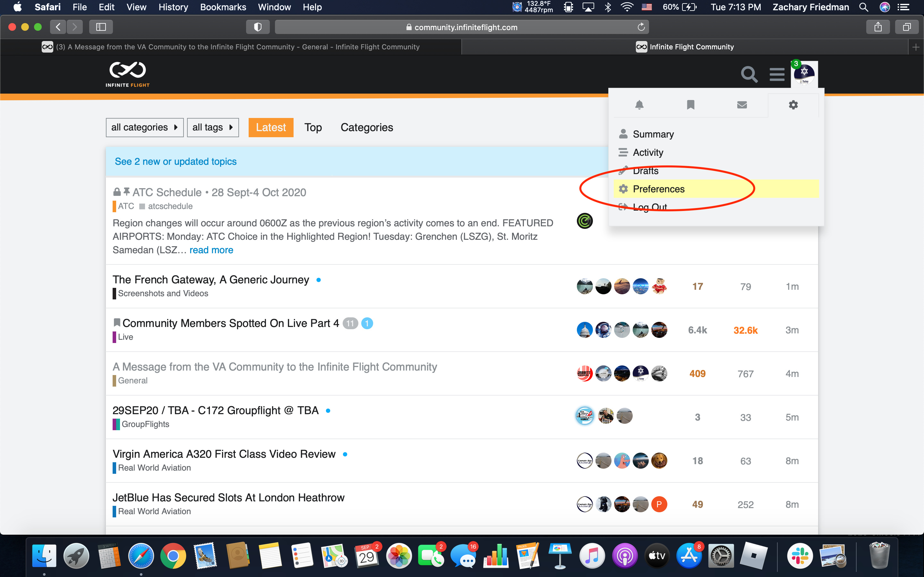This screenshot has height=577, width=924.
Task: Open the notifications bell tab
Action: 639,105
